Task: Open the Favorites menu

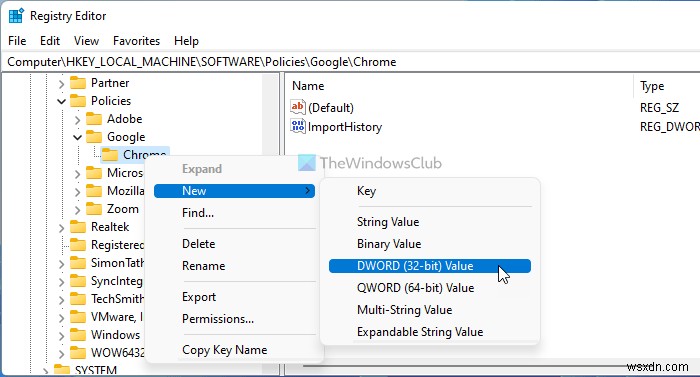Action: tap(136, 41)
